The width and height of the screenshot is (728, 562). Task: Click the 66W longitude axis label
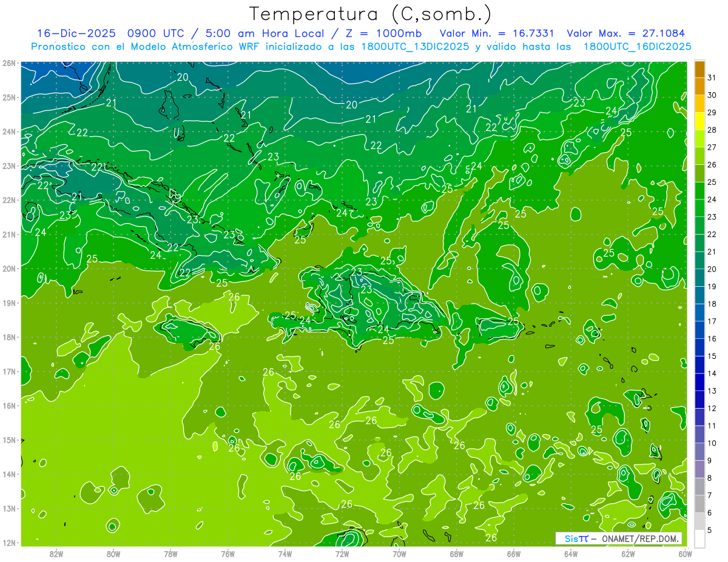coord(513,554)
